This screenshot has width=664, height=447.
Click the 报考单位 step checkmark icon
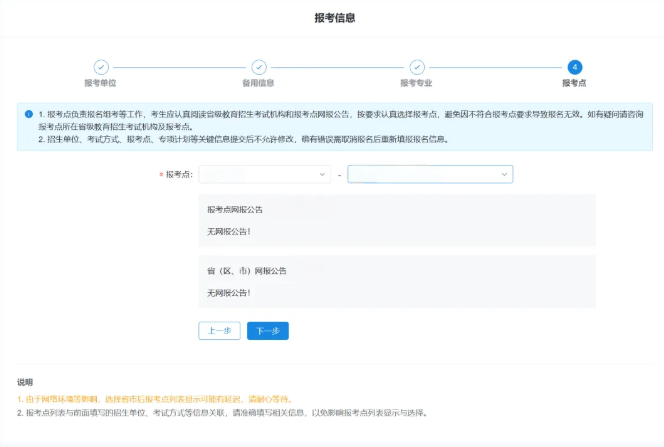click(x=101, y=67)
